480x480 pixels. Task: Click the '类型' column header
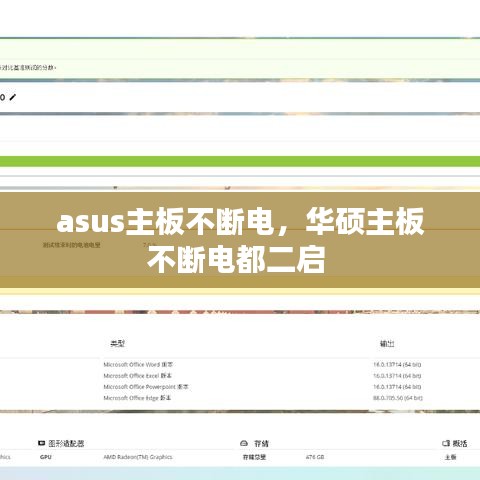click(x=117, y=343)
